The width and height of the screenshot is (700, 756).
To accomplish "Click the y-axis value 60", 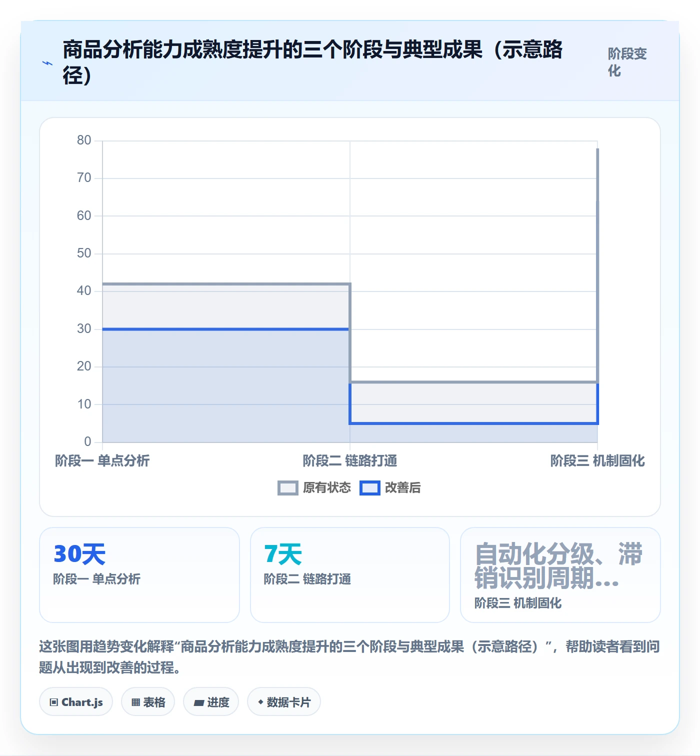I will tap(84, 216).
